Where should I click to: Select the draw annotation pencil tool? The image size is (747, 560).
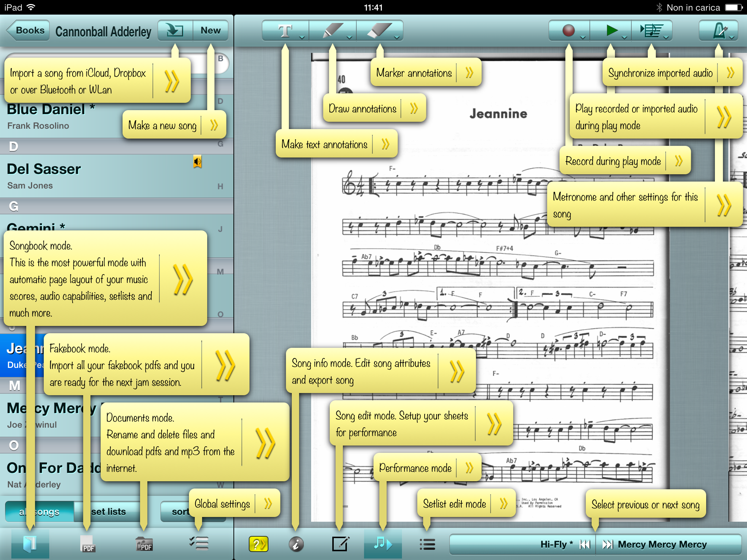[332, 31]
